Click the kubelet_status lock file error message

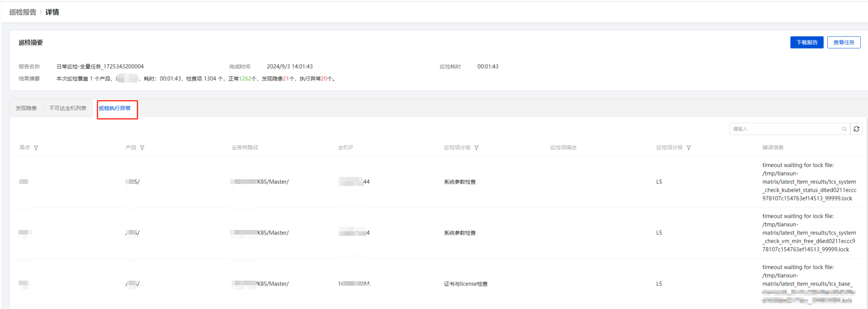[x=809, y=182]
